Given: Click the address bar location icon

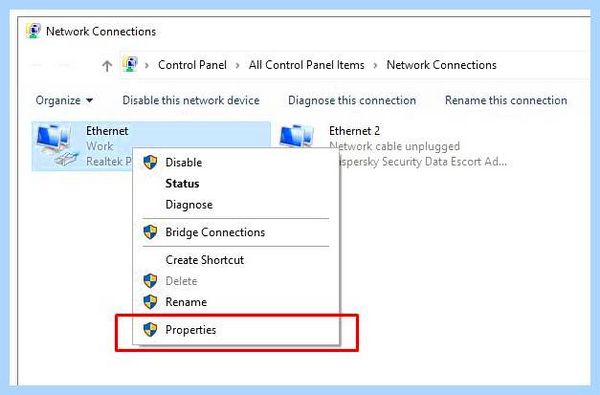Looking at the screenshot, I should click(130, 64).
